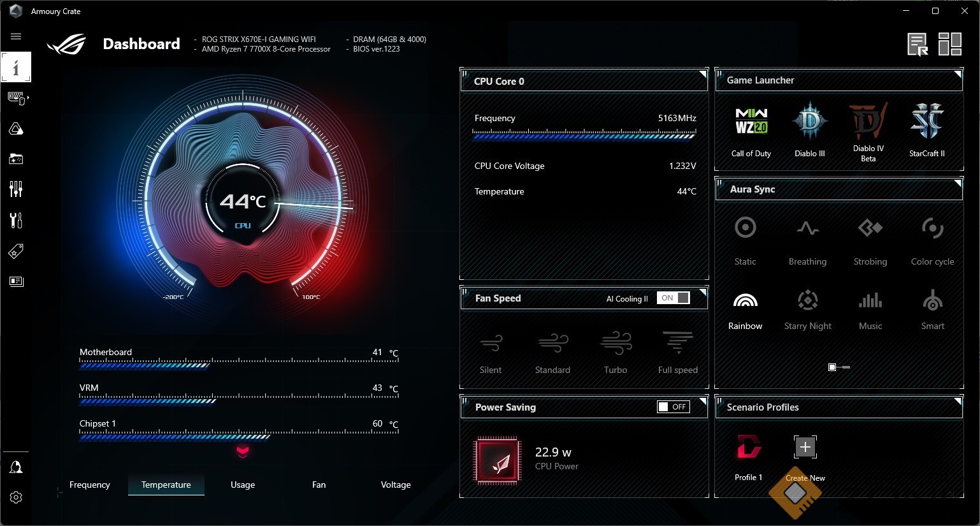Image resolution: width=980 pixels, height=526 pixels.
Task: Expand the device submenu arrow beside keyboard icon
Action: [x=28, y=98]
